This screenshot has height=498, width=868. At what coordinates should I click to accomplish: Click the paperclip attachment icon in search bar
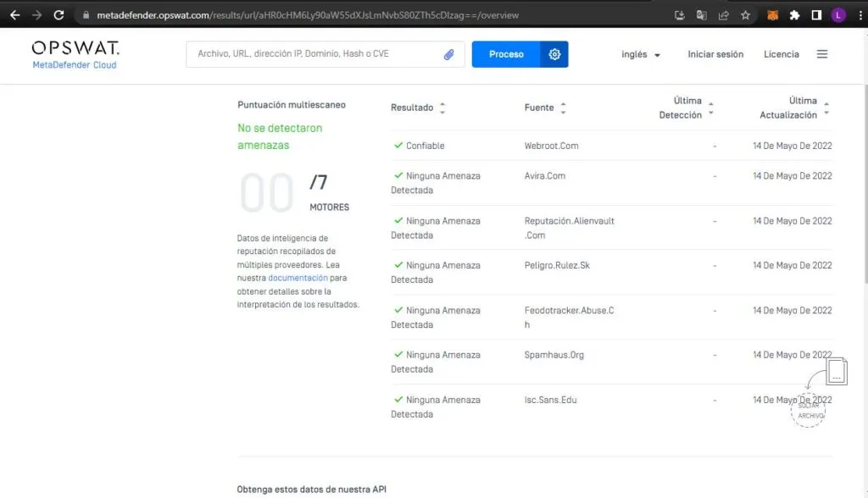(x=449, y=54)
